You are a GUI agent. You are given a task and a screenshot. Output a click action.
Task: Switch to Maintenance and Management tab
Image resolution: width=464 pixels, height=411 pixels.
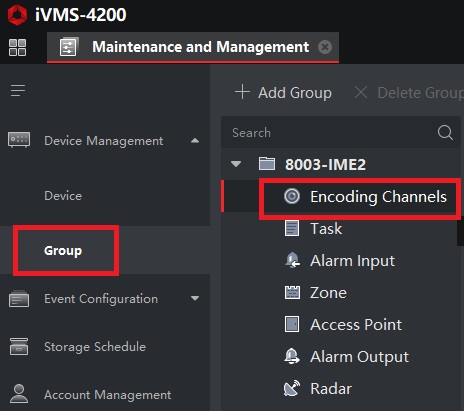[193, 47]
